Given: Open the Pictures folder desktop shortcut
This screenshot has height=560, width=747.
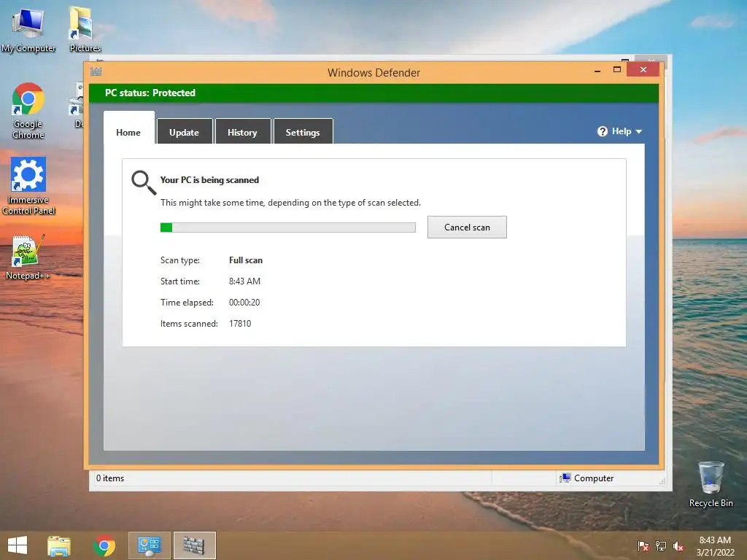Looking at the screenshot, I should click(x=85, y=29).
